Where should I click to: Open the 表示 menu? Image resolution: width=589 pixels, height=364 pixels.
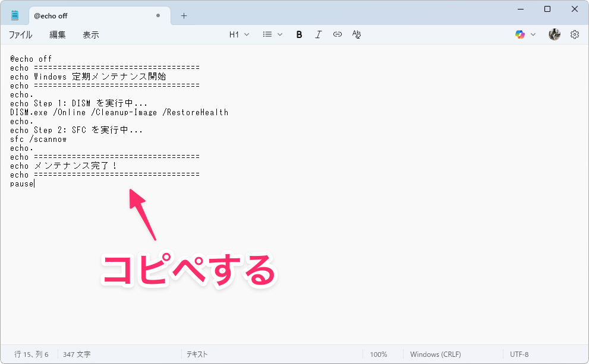pyautogui.click(x=91, y=35)
